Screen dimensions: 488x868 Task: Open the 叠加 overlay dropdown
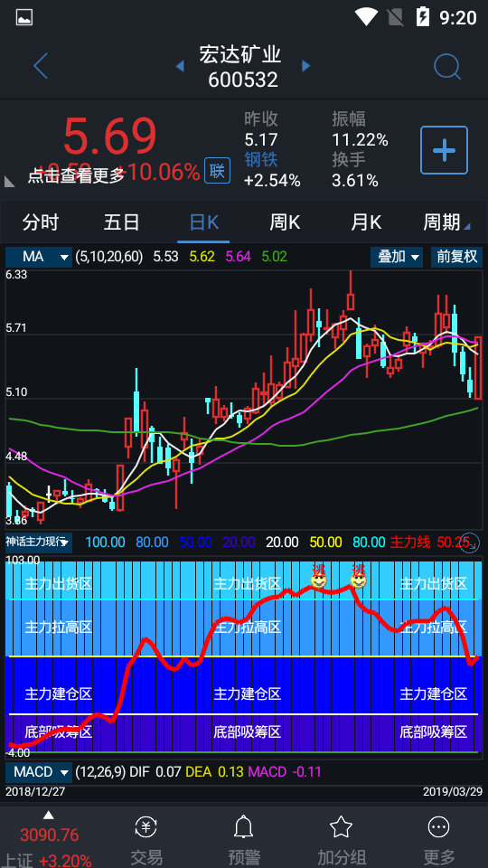click(397, 257)
